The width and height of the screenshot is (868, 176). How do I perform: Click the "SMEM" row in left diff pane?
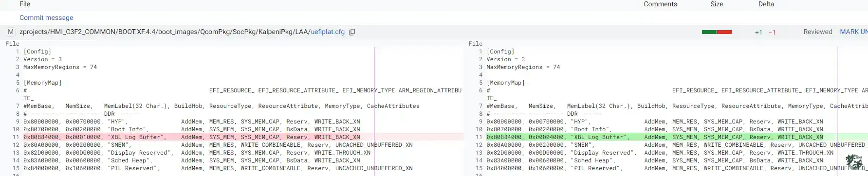[218, 145]
